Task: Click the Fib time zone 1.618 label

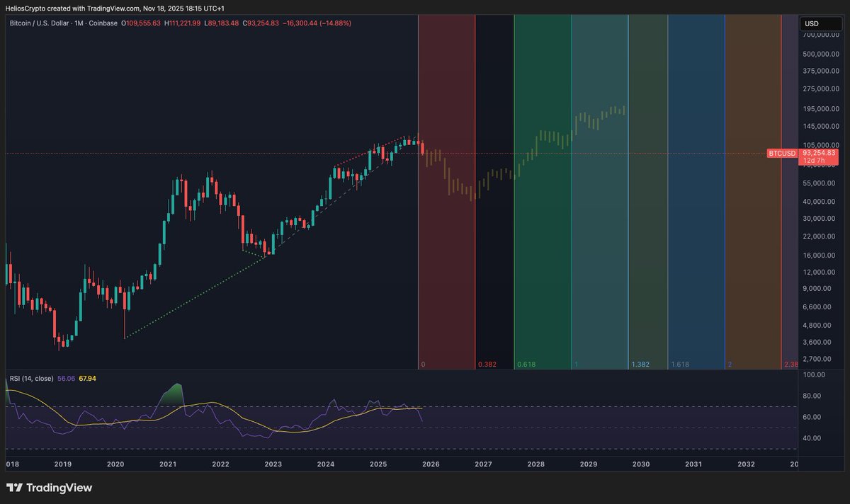Action: click(680, 364)
